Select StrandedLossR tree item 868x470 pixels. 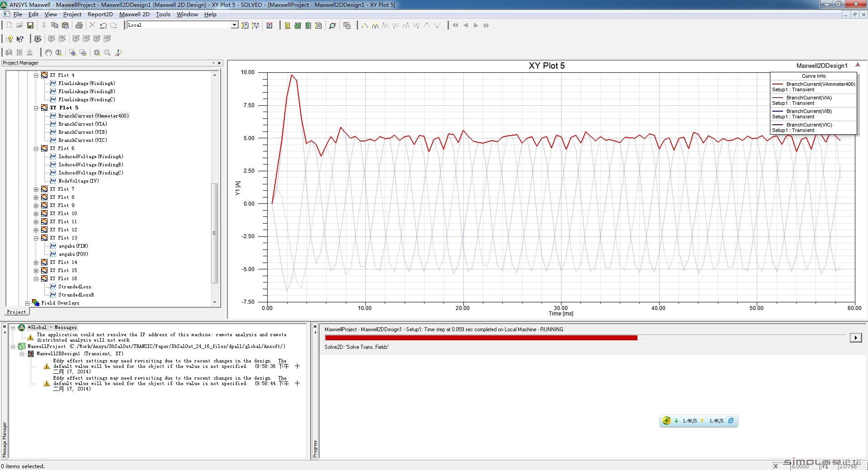click(x=76, y=295)
